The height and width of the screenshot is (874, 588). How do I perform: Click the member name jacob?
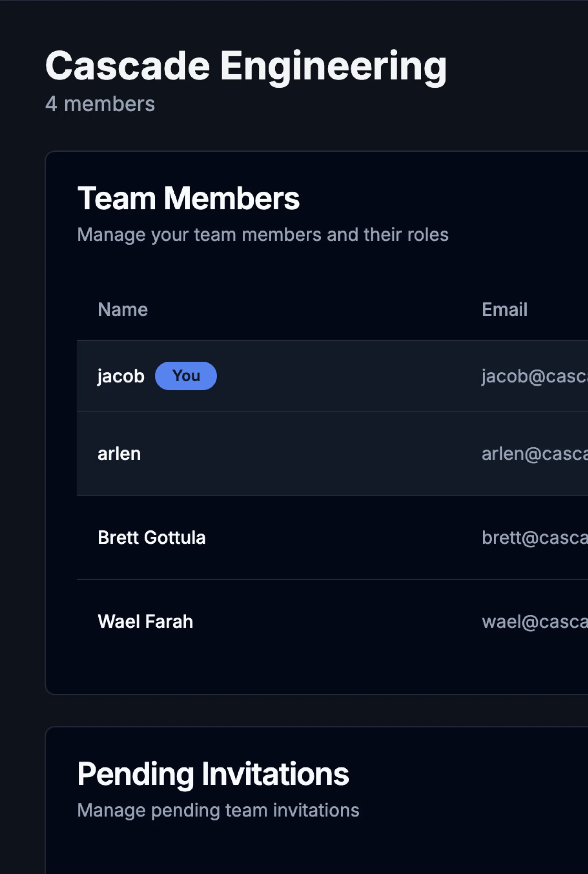click(120, 376)
